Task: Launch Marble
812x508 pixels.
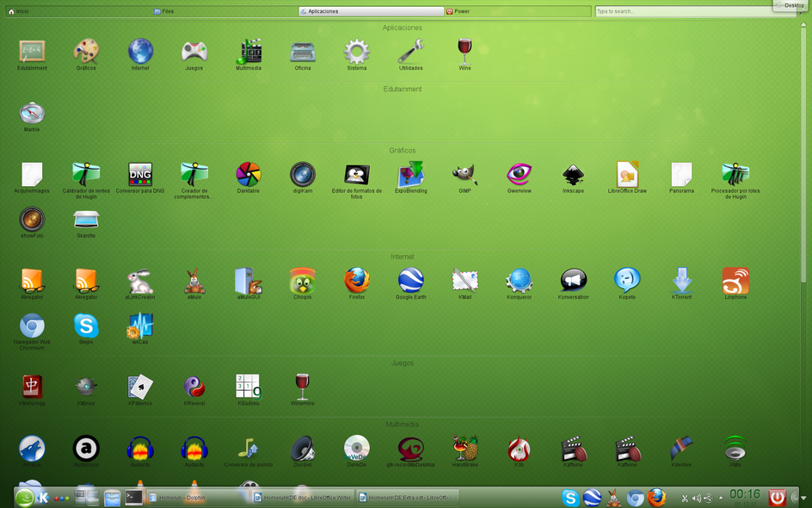Action: (x=32, y=116)
